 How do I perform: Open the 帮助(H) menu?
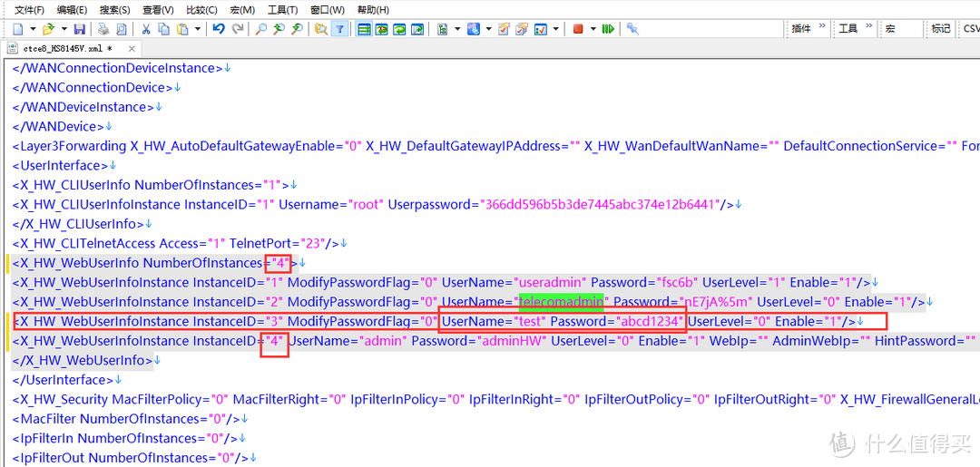point(373,10)
